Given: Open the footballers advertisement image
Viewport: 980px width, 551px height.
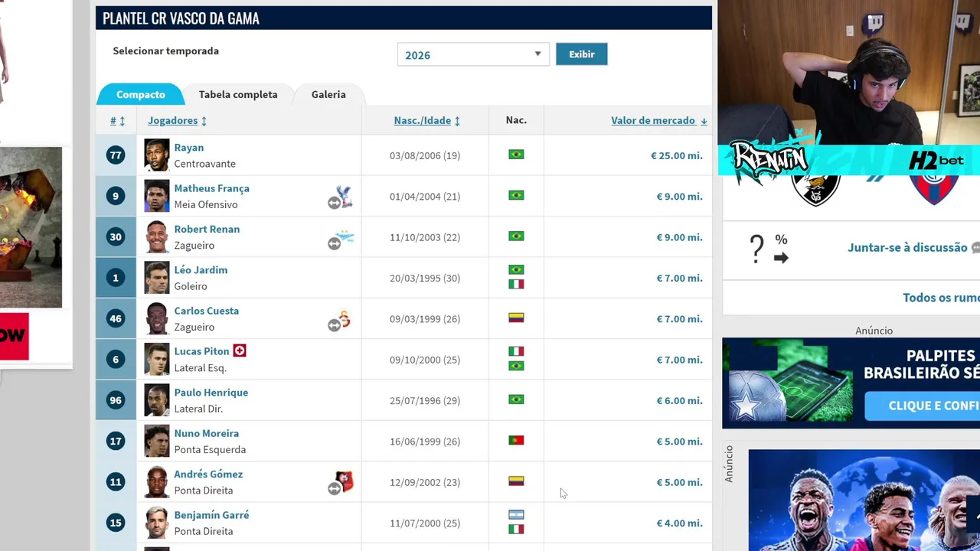Looking at the screenshot, I should point(864,500).
